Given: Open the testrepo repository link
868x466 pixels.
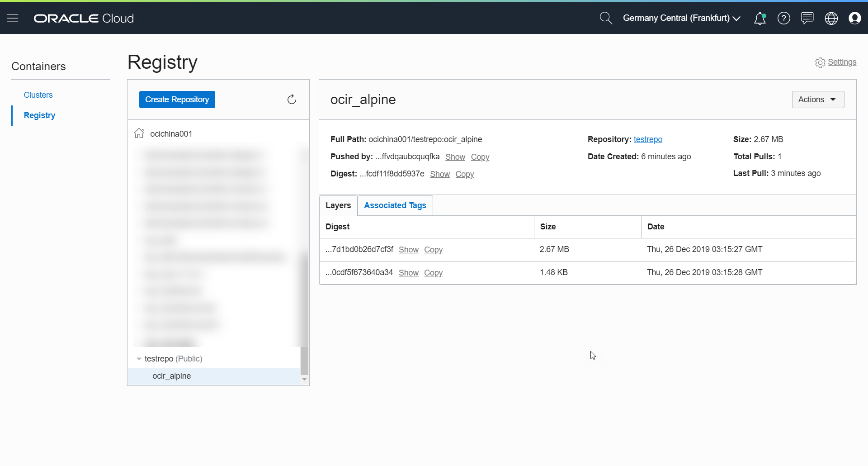Looking at the screenshot, I should coord(648,139).
